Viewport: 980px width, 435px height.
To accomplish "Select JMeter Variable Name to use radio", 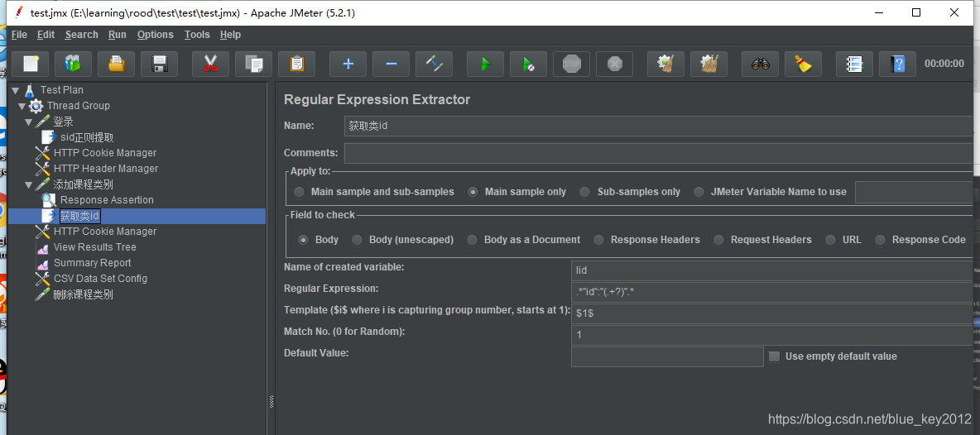I will (699, 192).
